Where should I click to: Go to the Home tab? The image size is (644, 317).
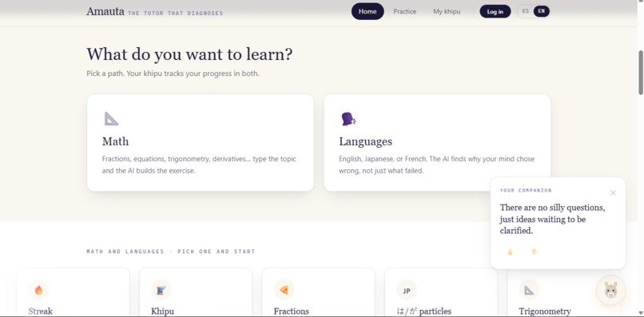coord(368,11)
